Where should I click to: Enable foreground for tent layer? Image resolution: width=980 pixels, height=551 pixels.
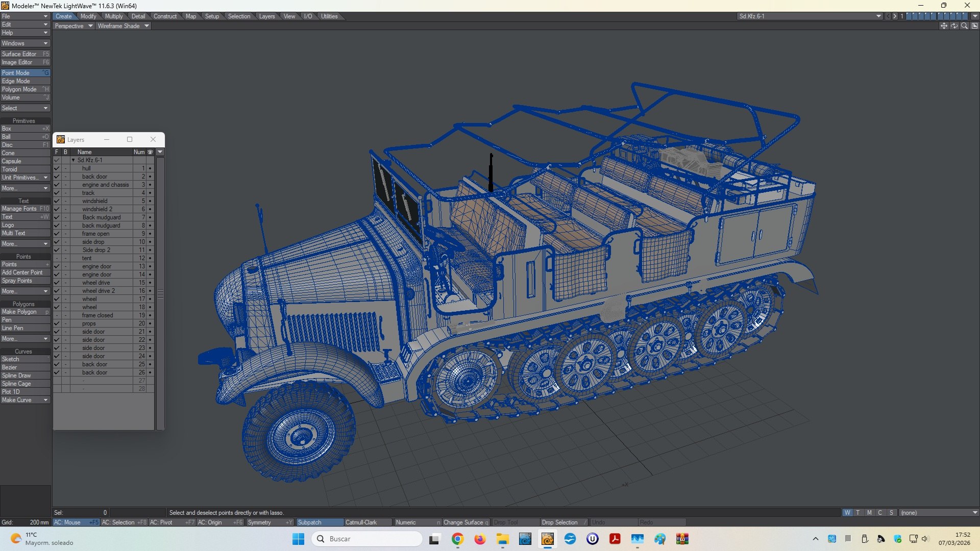click(57, 258)
